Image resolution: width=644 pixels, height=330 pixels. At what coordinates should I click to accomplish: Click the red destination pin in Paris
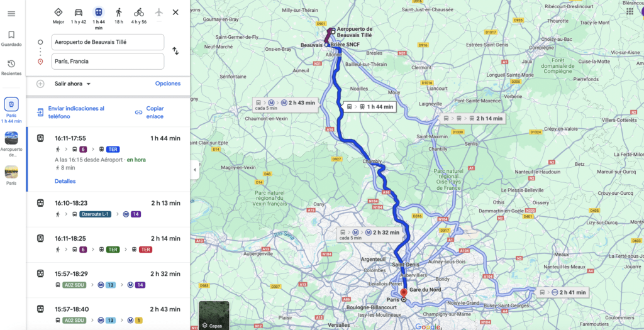click(403, 293)
